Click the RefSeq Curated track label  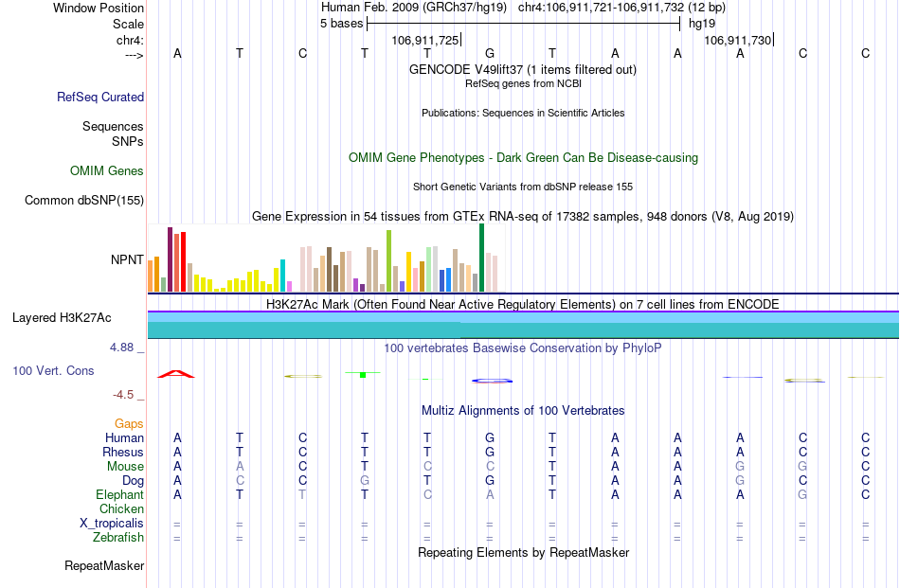click(99, 97)
